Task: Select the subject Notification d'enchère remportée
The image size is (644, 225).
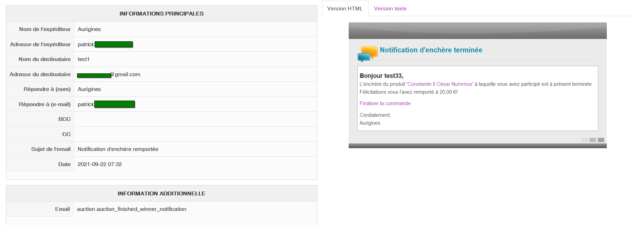Action: 118,149
